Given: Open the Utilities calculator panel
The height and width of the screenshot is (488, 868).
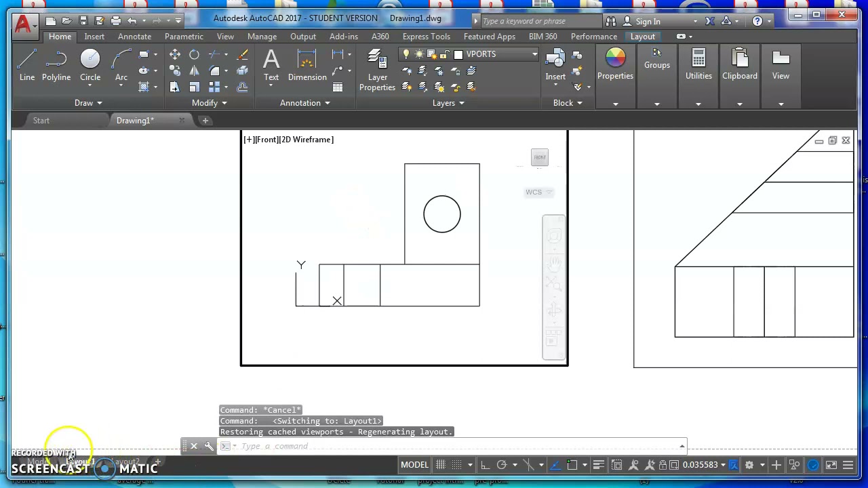Looking at the screenshot, I should click(698, 66).
